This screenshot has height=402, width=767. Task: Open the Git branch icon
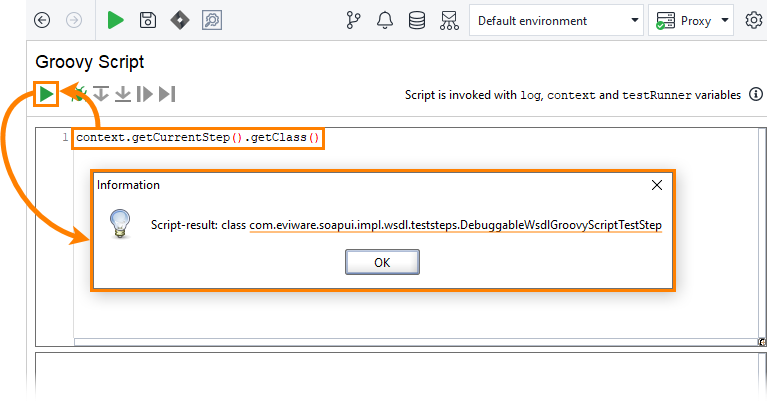(353, 21)
